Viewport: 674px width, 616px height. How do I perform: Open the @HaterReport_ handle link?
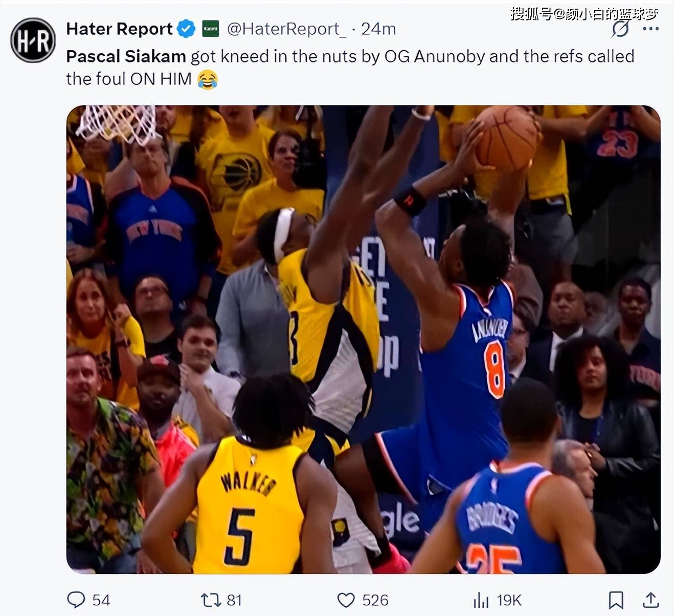(286, 29)
